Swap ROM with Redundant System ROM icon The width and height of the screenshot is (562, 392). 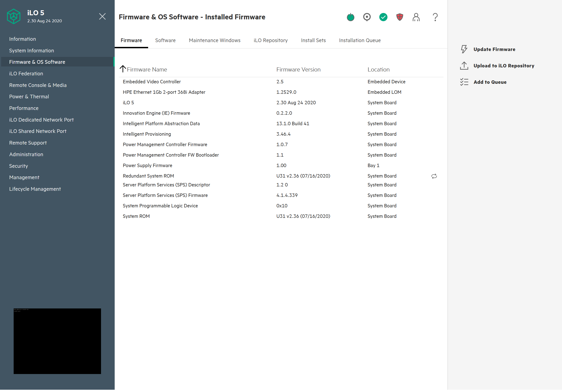434,176
